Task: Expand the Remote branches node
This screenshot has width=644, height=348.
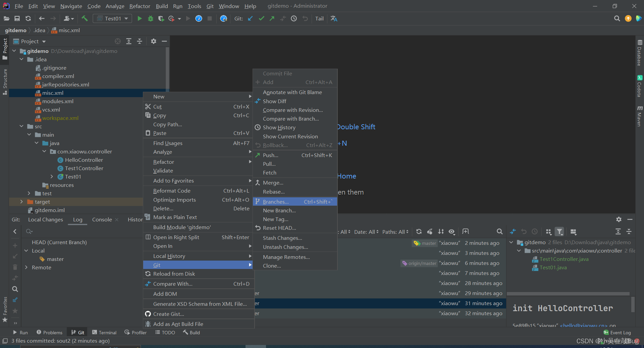Action: 26,267
